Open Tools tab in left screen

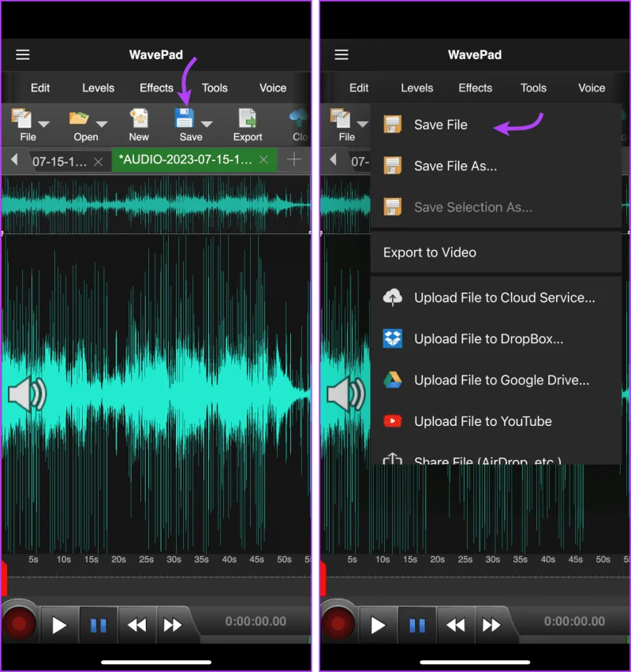pos(215,88)
